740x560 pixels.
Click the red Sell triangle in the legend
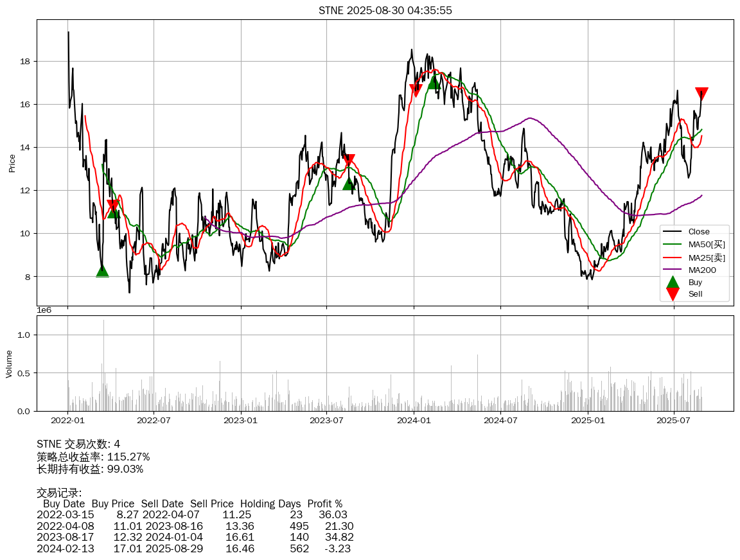672,293
